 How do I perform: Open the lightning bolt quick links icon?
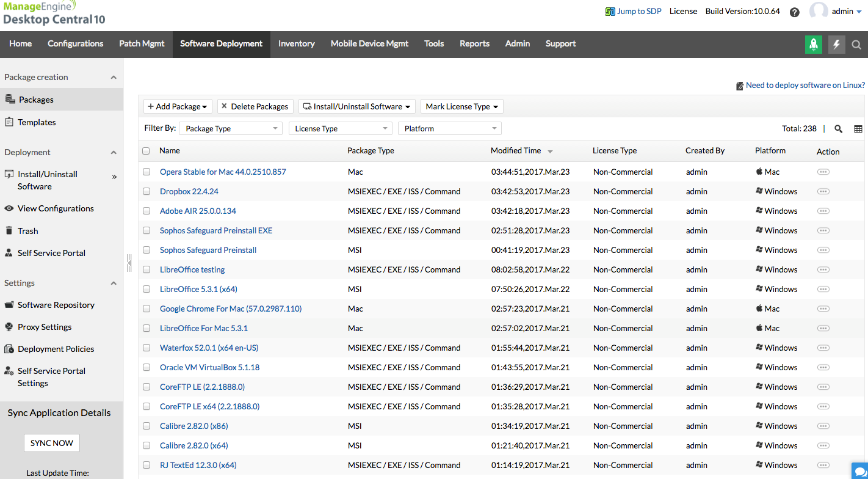tap(836, 44)
